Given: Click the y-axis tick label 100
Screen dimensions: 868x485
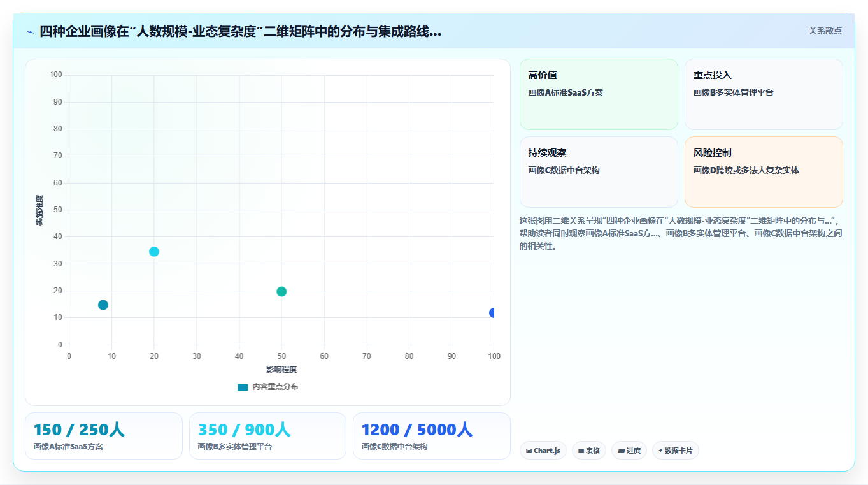Looking at the screenshot, I should click(x=56, y=75).
